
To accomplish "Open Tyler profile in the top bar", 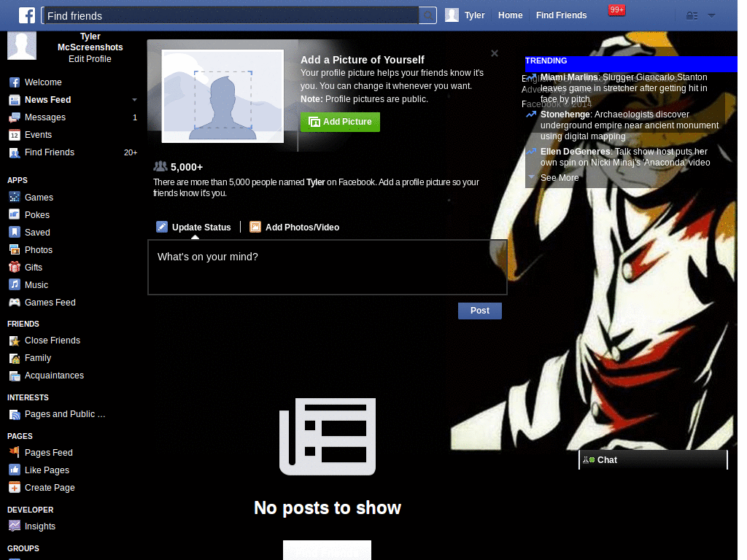I will [x=474, y=15].
